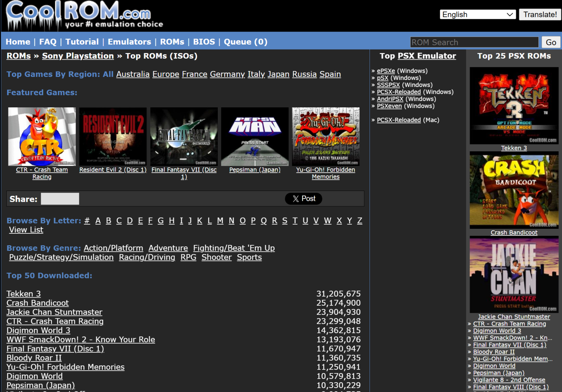
Task: Filter top games by Germany region
Action: pyautogui.click(x=227, y=74)
